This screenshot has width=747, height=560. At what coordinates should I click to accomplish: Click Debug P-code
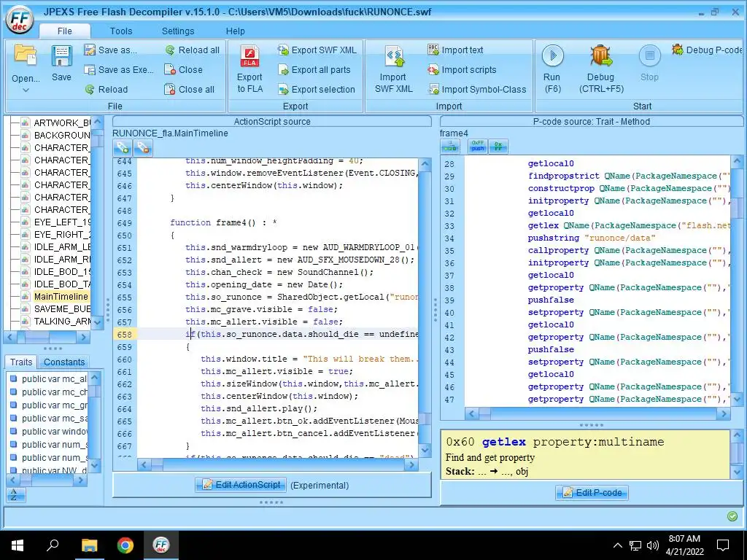click(708, 50)
